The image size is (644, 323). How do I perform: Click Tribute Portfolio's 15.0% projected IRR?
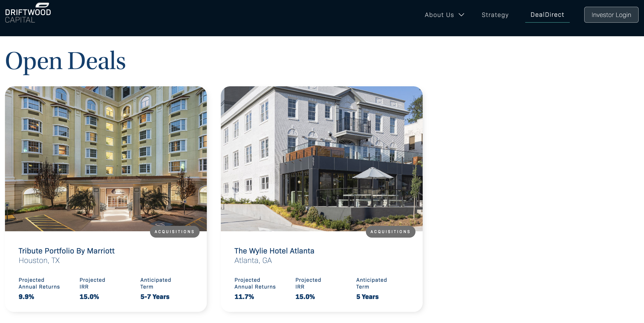(x=89, y=296)
